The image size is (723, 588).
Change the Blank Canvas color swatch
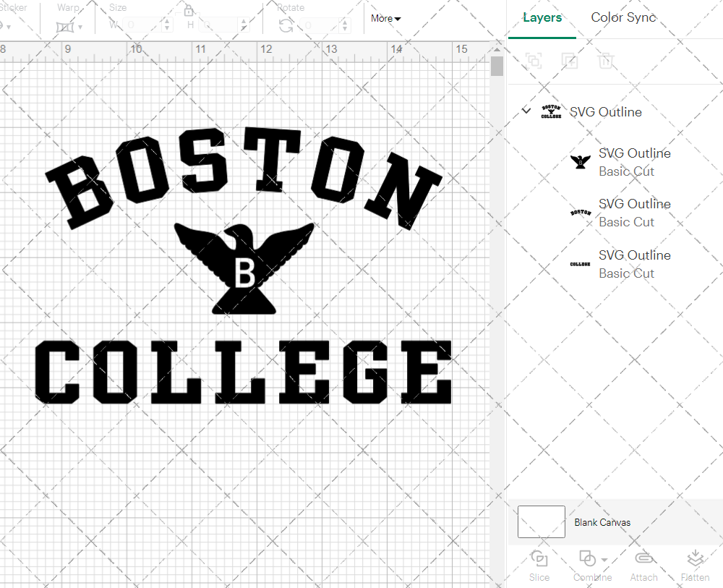tap(541, 521)
